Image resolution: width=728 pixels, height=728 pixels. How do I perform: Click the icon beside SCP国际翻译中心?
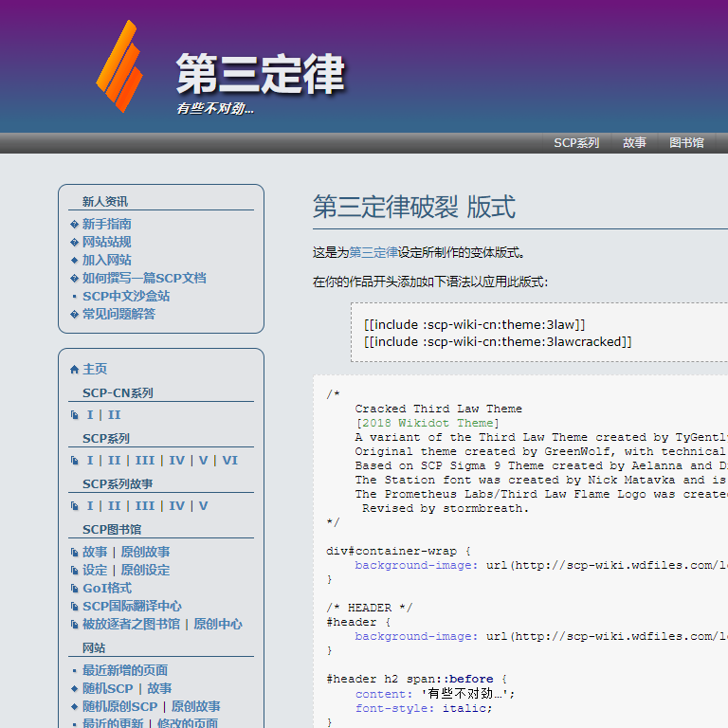coord(75,607)
